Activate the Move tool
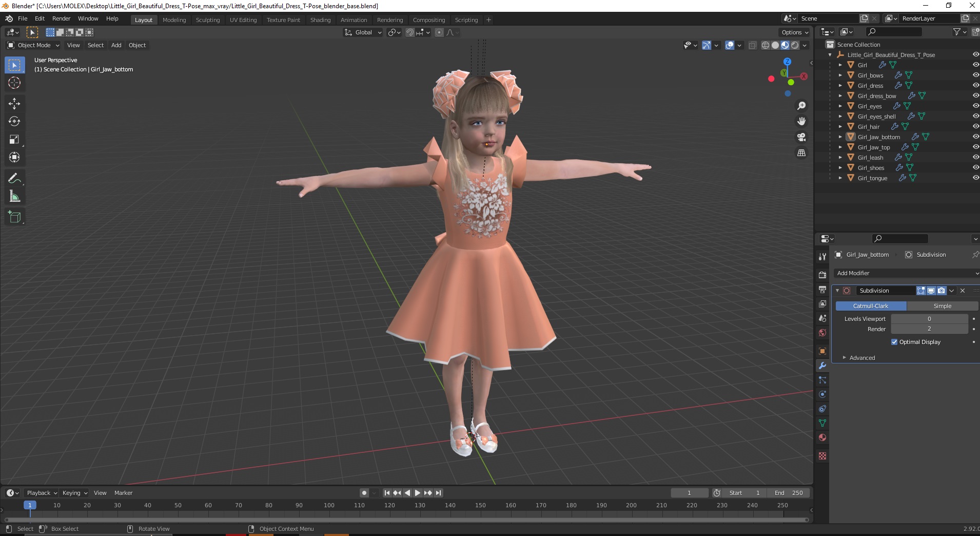 click(x=14, y=104)
